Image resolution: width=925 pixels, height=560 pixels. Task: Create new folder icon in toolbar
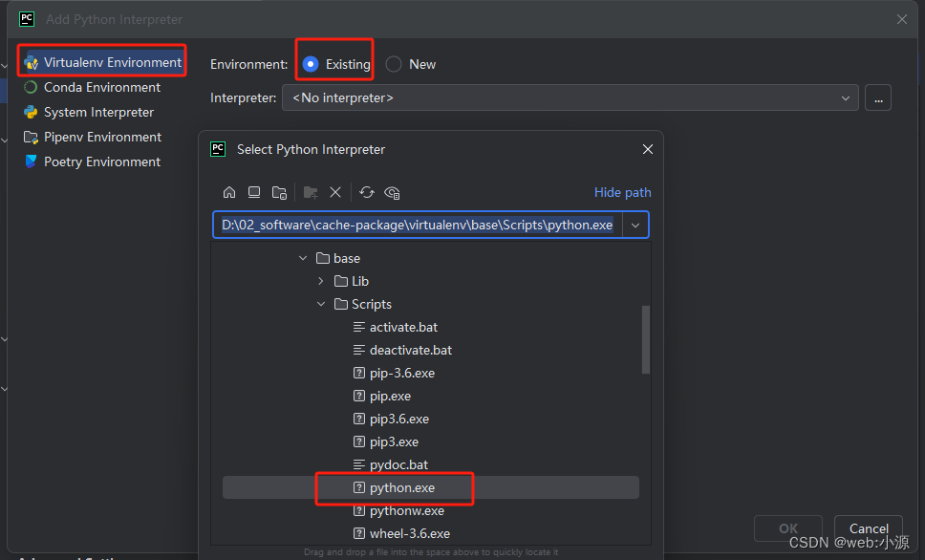click(311, 192)
